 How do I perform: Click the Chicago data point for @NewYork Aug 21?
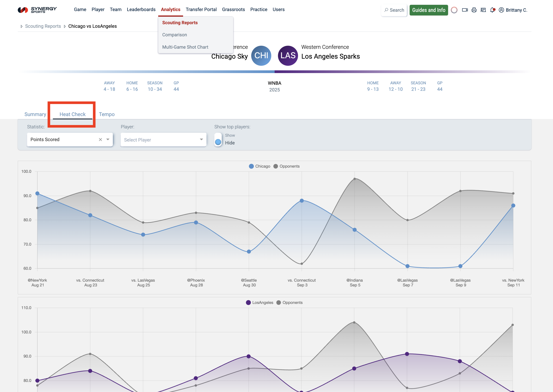37,193
